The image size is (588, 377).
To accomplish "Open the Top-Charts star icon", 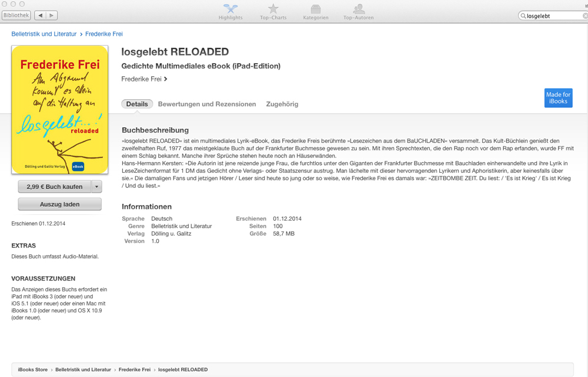I will point(273,9).
